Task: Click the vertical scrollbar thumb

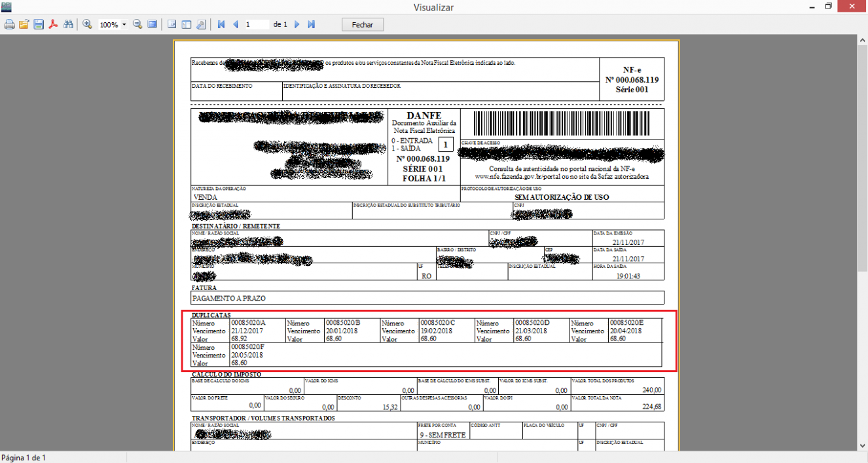Action: [863, 157]
